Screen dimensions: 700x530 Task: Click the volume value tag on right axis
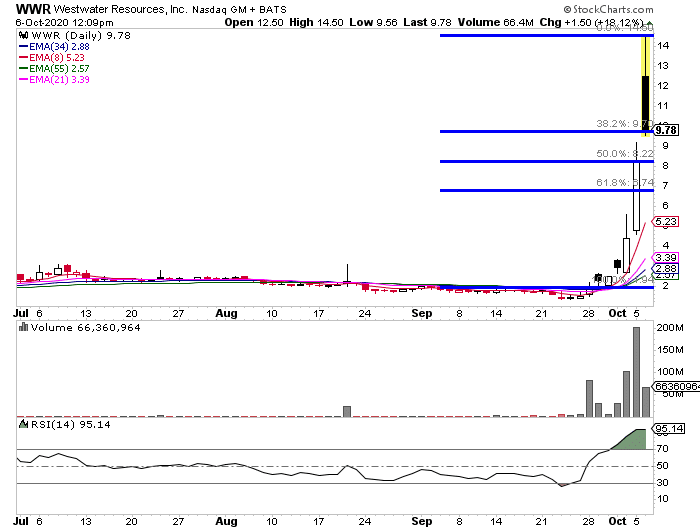[x=676, y=386]
